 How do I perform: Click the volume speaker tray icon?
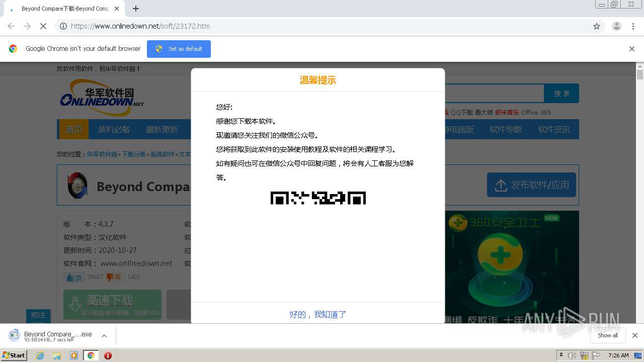(x=572, y=355)
